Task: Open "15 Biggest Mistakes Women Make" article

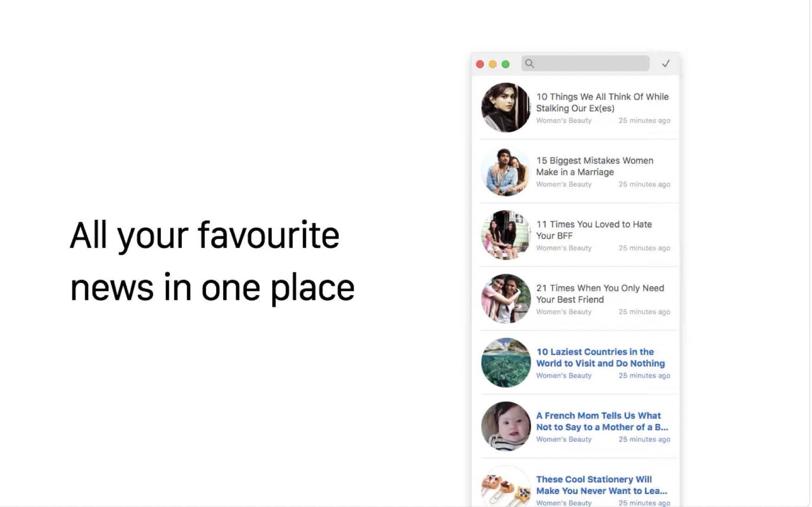Action: coord(594,166)
